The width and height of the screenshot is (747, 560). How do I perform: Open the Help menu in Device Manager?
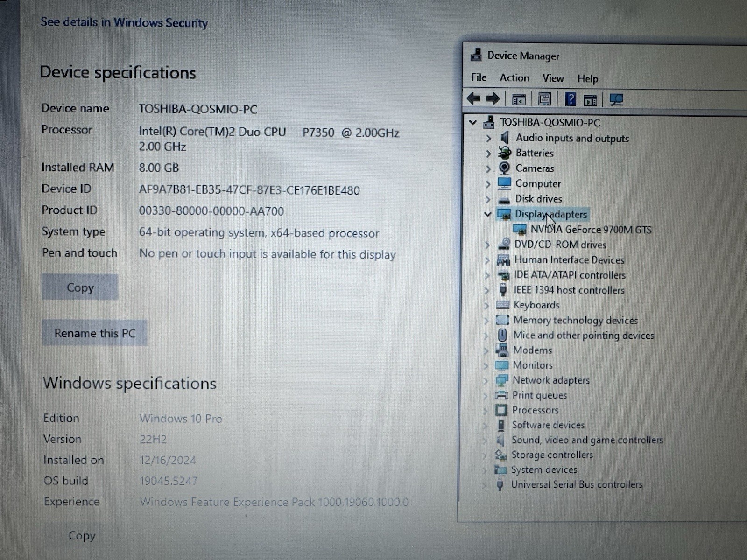[587, 79]
